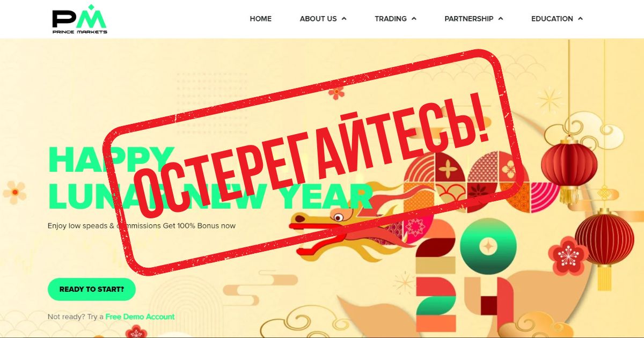The width and height of the screenshot is (644, 338).
Task: Click the orange flower at left edge
Action: coord(14,192)
